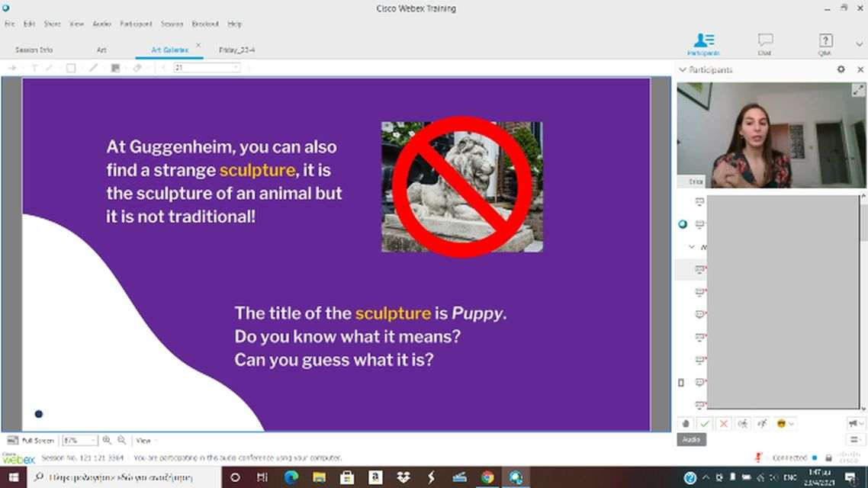The width and height of the screenshot is (868, 488).
Task: Switch to the Friday_23-4 tab
Action: coord(237,50)
